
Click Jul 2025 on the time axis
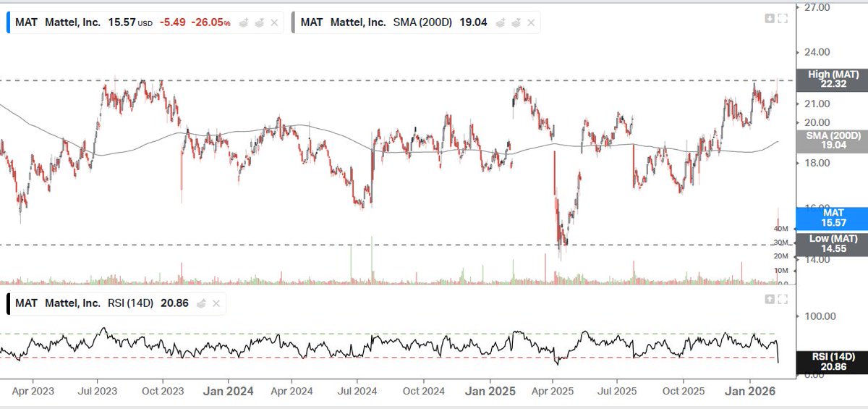point(618,392)
